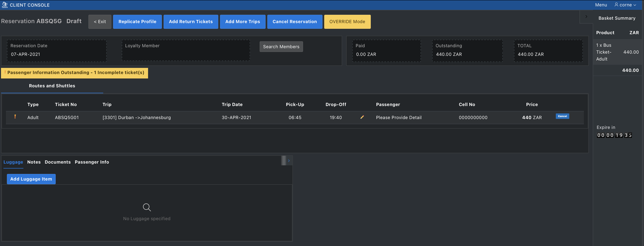This screenshot has width=644, height=246.
Task: Click the trip date 30-APR-2021
Action: coord(236,118)
